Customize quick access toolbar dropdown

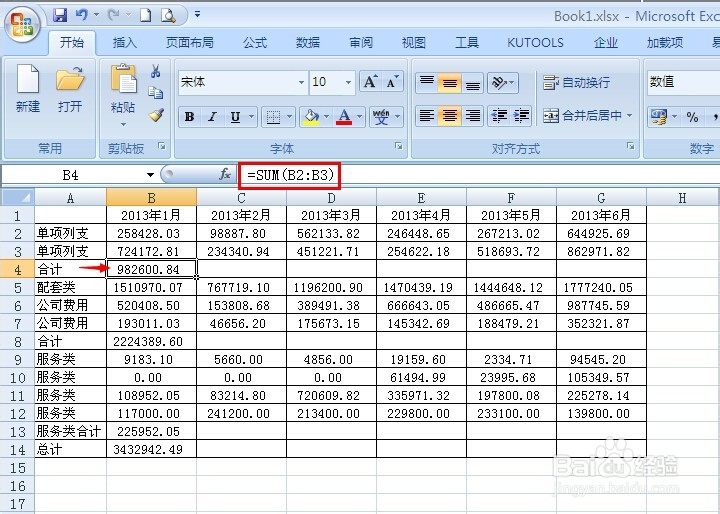click(x=197, y=15)
